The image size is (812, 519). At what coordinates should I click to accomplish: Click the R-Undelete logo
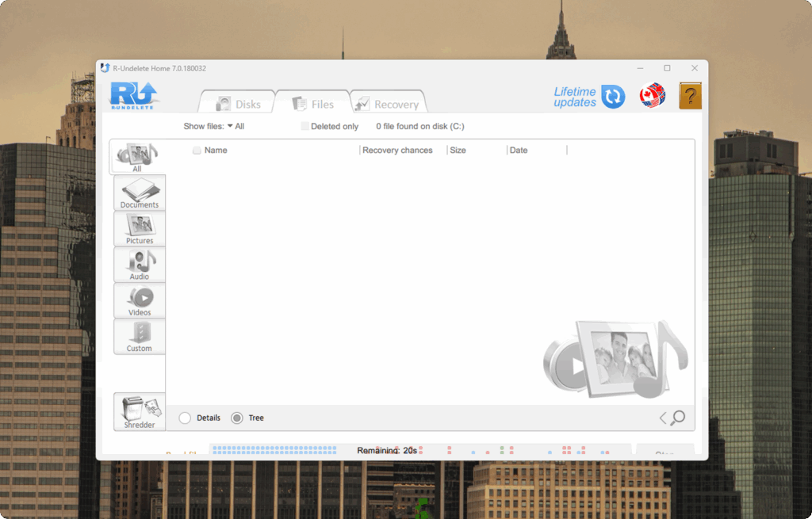[x=133, y=95]
